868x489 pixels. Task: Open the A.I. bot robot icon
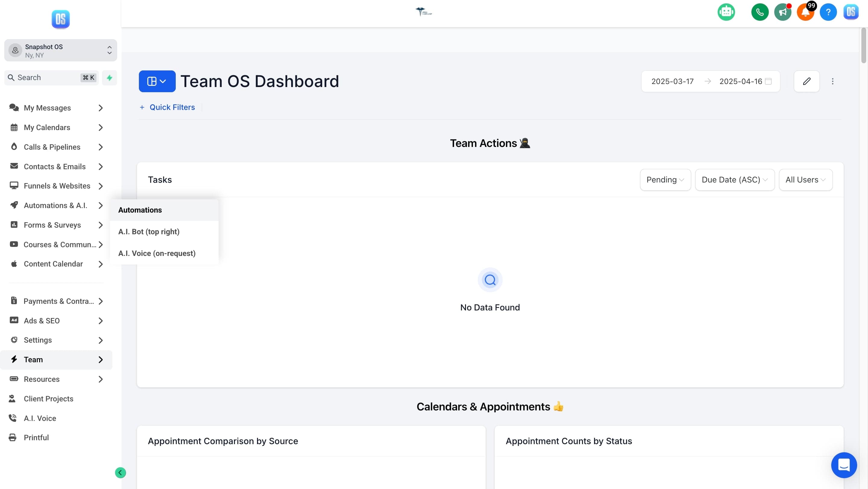tap(726, 12)
